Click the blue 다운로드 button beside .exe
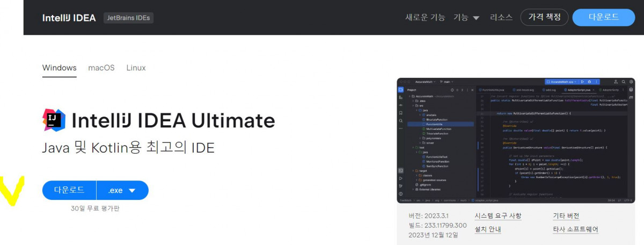 [x=69, y=190]
